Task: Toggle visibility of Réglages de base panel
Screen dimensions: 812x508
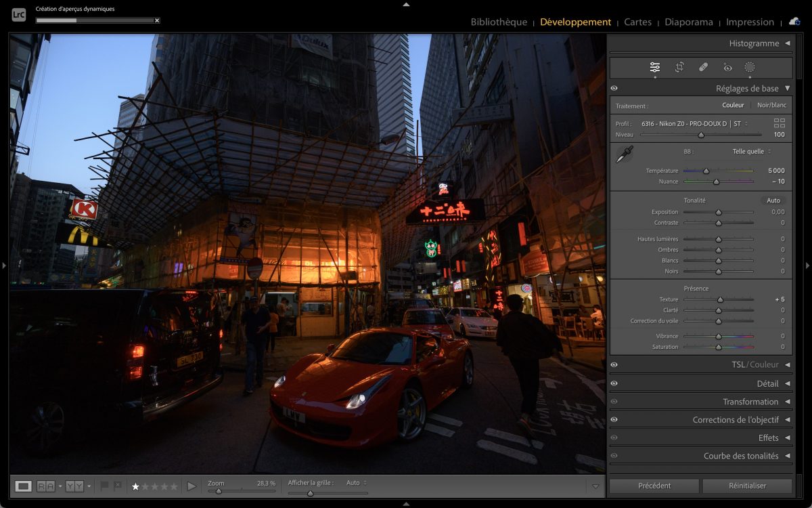Action: (614, 88)
